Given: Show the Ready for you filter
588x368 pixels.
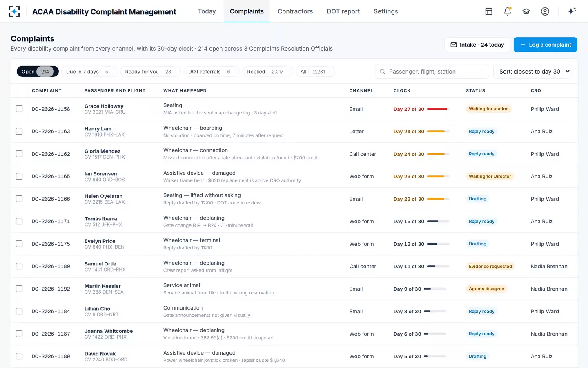Looking at the screenshot, I should point(150,72).
